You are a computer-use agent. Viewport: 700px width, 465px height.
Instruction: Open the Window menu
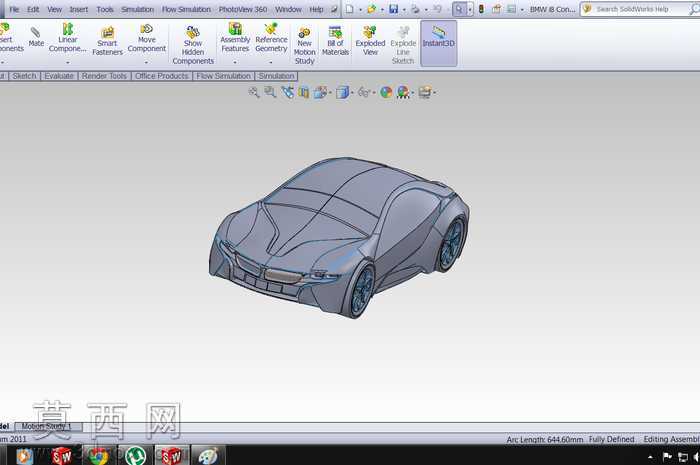[288, 9]
